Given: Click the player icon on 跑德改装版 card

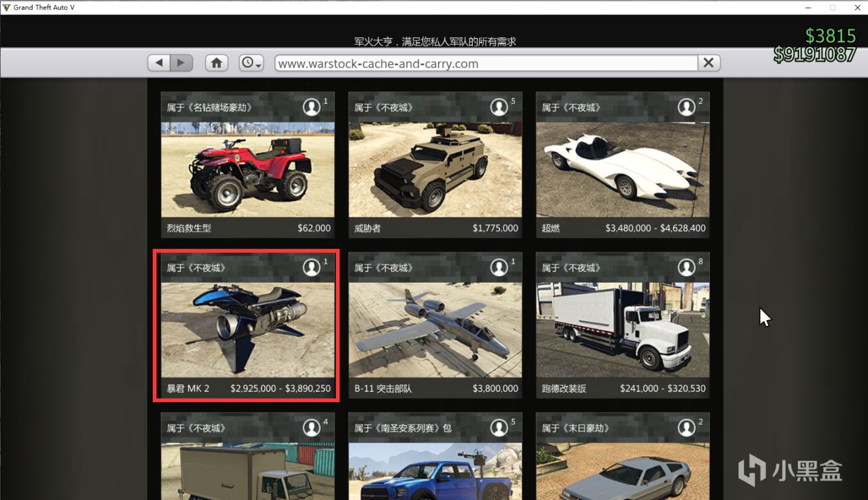Looking at the screenshot, I should 686,268.
